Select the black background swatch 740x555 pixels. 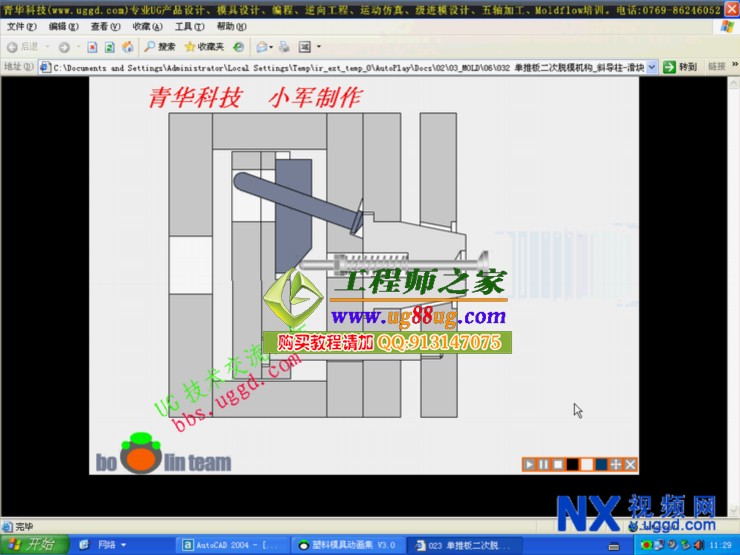click(x=572, y=465)
